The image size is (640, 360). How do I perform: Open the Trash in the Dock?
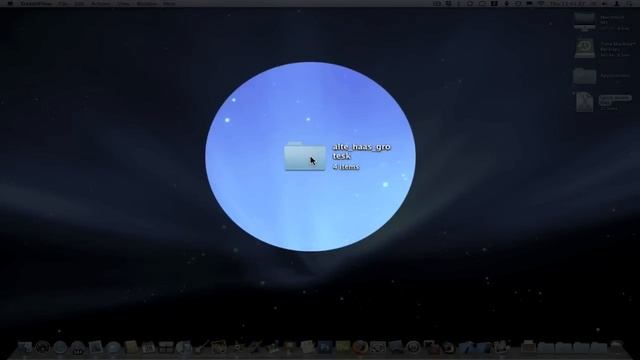click(617, 347)
